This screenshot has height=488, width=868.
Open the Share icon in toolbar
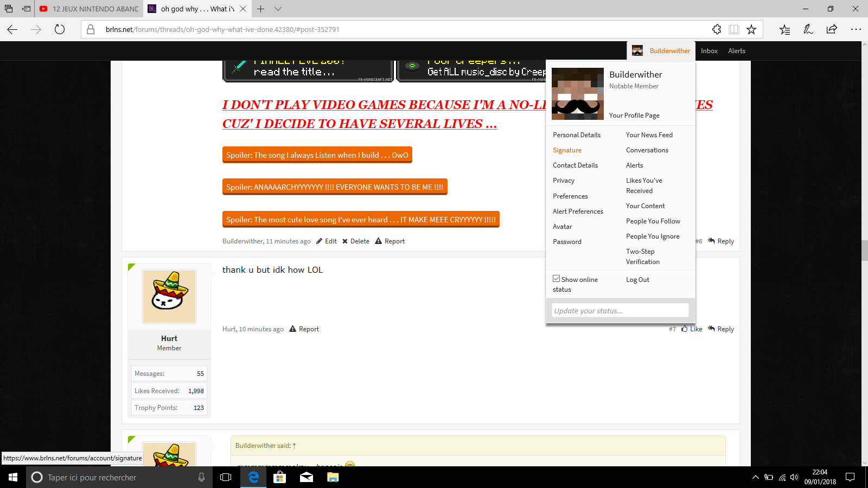pyautogui.click(x=832, y=29)
